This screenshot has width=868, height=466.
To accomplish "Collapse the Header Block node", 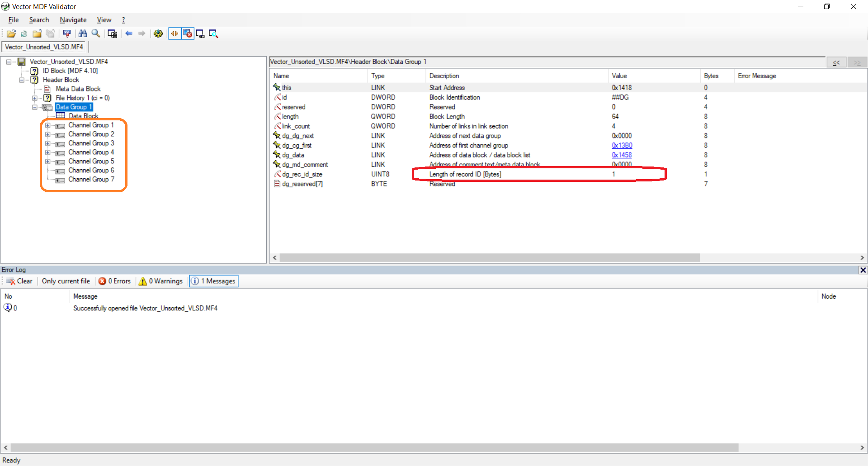I will click(22, 80).
